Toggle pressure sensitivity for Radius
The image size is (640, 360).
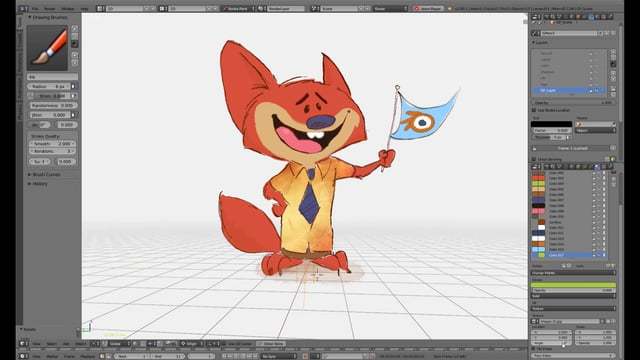click(x=74, y=87)
